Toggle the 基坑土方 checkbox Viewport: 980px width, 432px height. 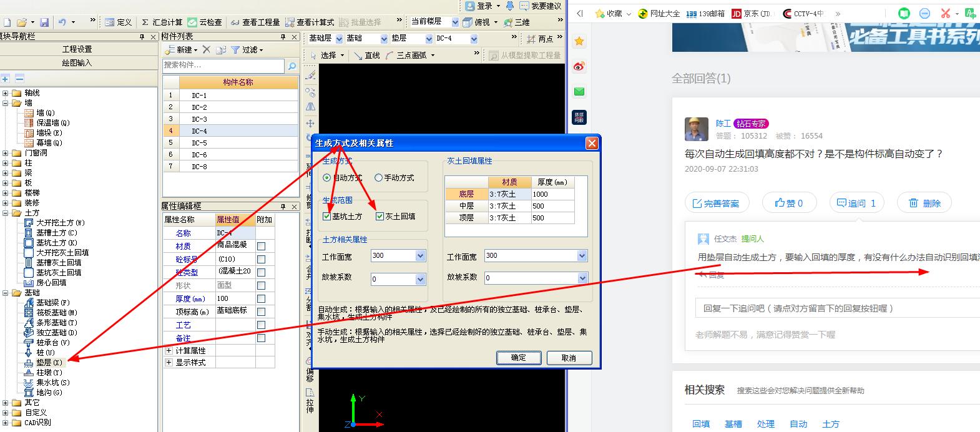(327, 217)
